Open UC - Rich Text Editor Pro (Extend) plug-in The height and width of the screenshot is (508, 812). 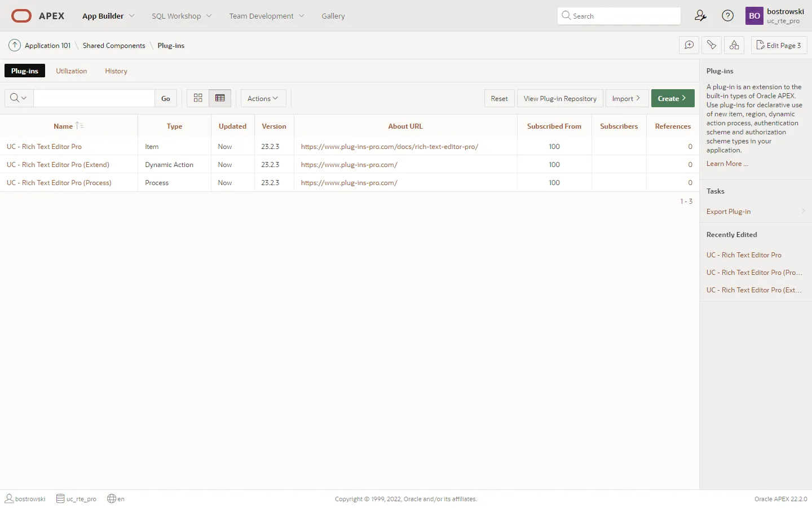click(x=58, y=165)
